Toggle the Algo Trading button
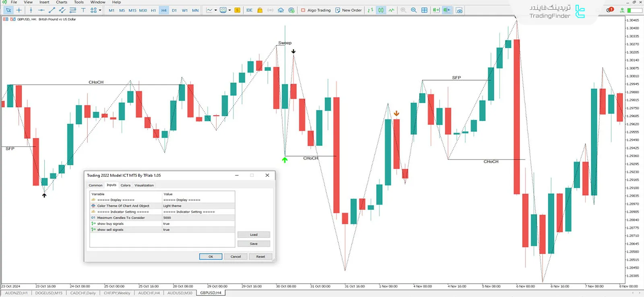The width and height of the screenshot is (644, 297). tap(316, 10)
